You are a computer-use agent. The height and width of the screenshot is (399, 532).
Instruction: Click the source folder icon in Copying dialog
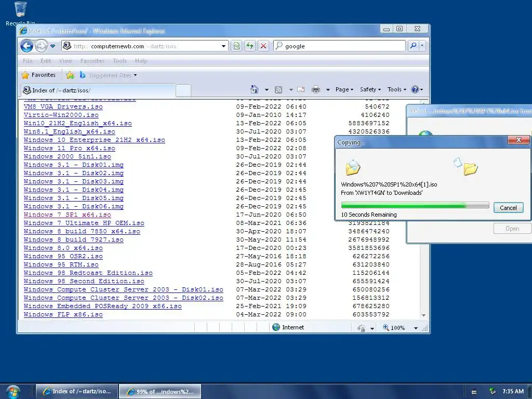click(353, 167)
